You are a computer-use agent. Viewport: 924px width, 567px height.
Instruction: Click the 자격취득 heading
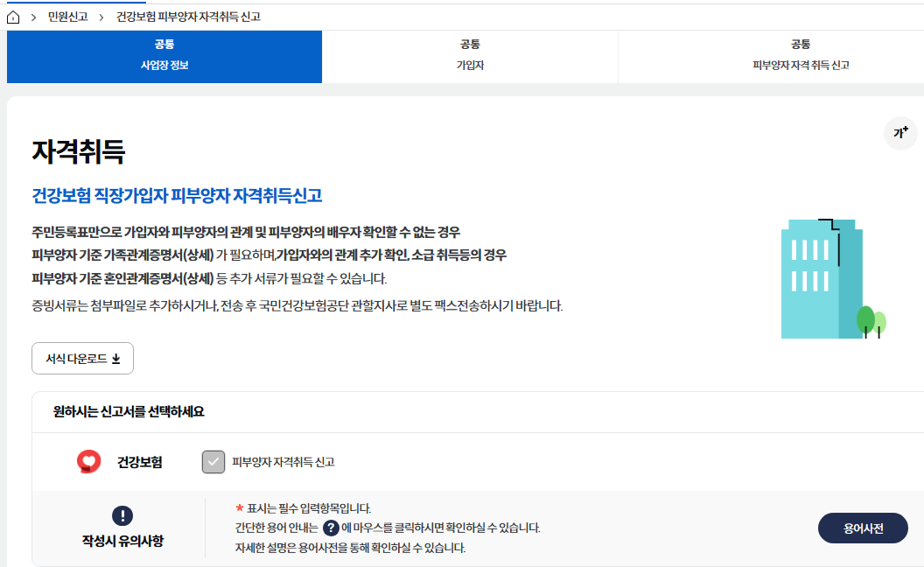[x=79, y=151]
